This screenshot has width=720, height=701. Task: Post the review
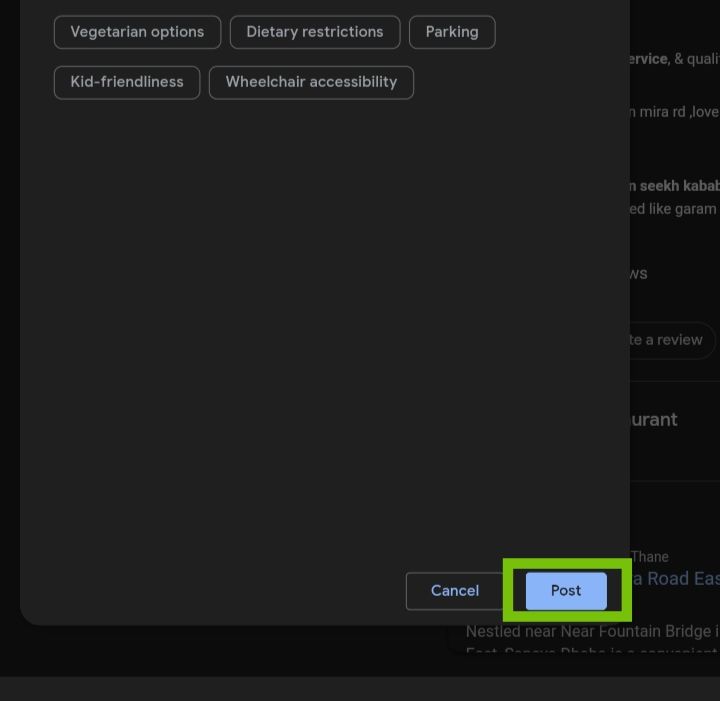(566, 591)
